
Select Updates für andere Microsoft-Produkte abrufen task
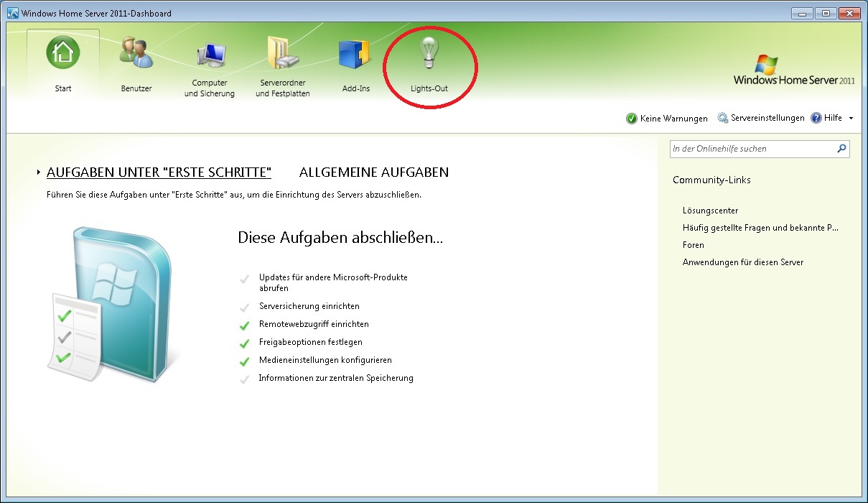[x=333, y=282]
